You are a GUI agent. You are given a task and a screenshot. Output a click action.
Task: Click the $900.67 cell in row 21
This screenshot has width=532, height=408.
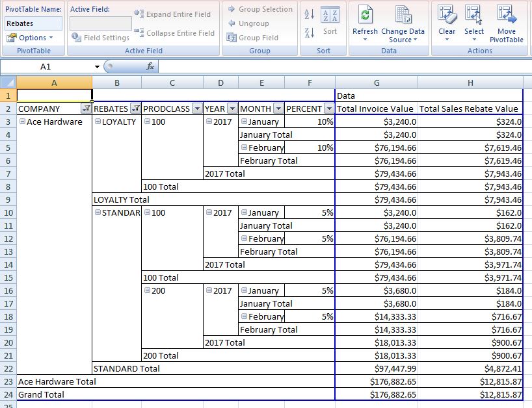point(470,355)
